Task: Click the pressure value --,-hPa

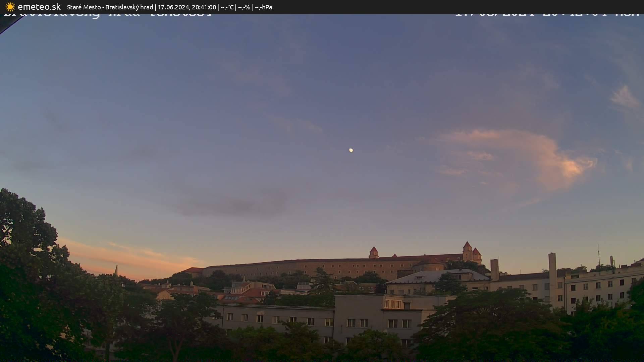Action: pos(264,7)
